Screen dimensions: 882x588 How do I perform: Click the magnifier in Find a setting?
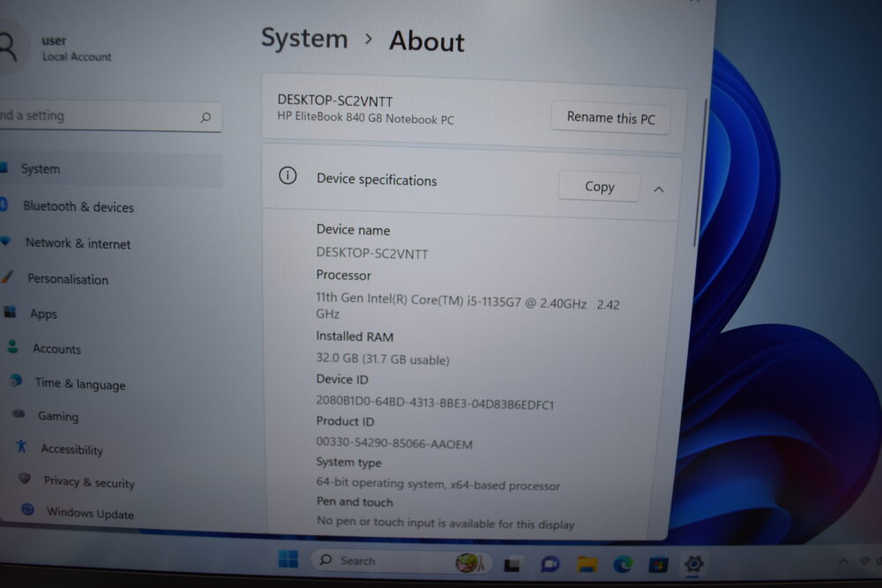pyautogui.click(x=206, y=117)
